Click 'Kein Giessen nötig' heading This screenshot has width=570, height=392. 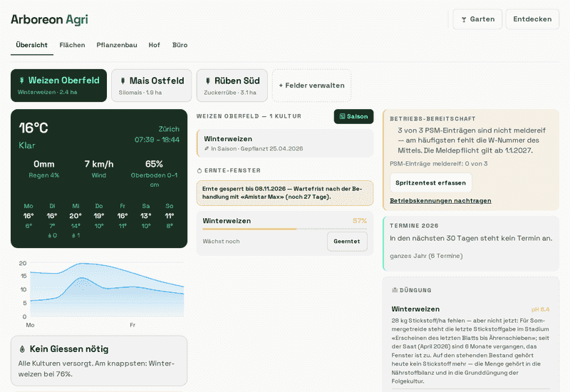click(69, 349)
